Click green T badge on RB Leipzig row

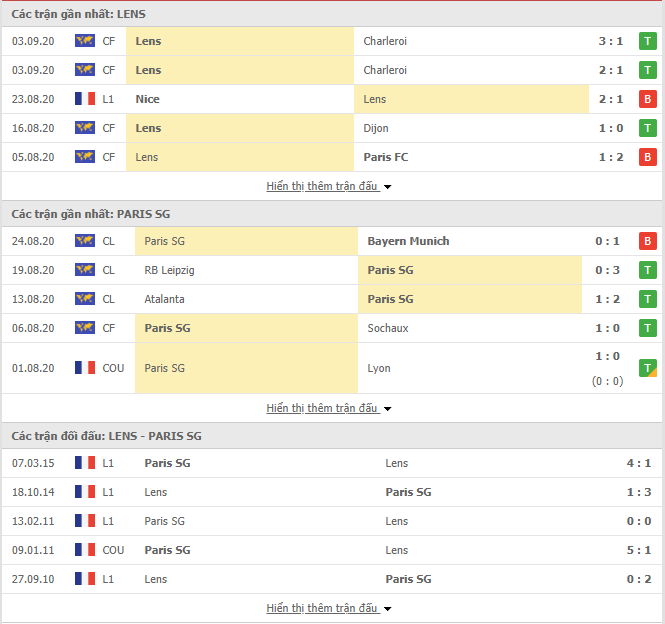click(648, 270)
